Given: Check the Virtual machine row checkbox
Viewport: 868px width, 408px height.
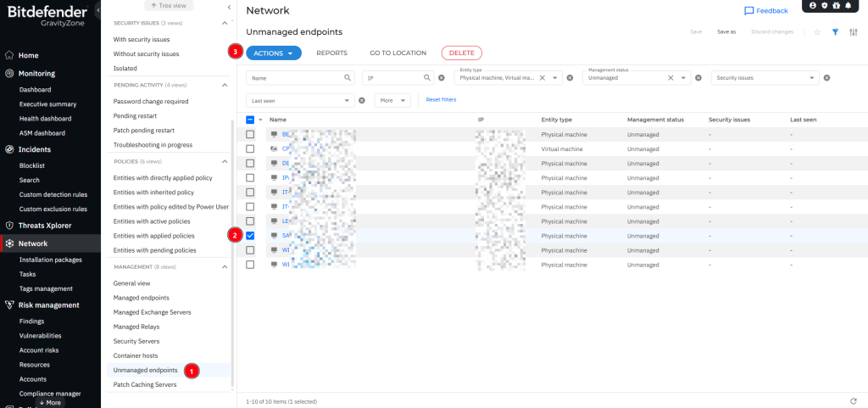Looking at the screenshot, I should point(250,148).
